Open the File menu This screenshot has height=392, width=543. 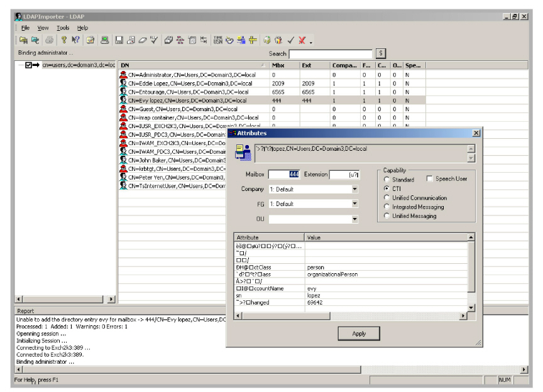point(25,28)
